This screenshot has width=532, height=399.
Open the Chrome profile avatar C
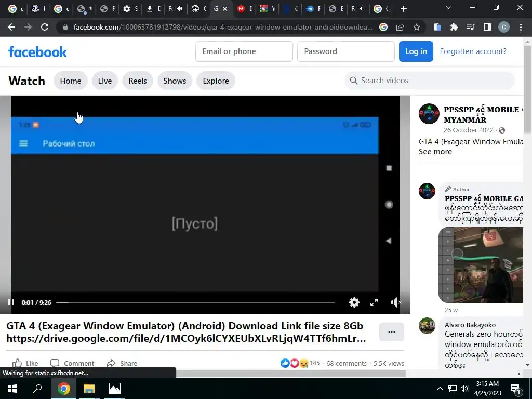[x=504, y=27]
